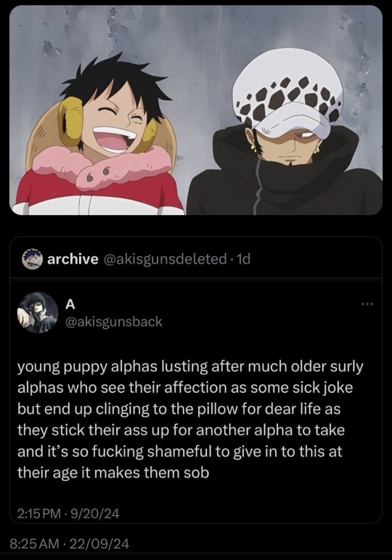Open the quoted post text starting 'young puppy alphas'
392x560 pixels.
pos(190,419)
